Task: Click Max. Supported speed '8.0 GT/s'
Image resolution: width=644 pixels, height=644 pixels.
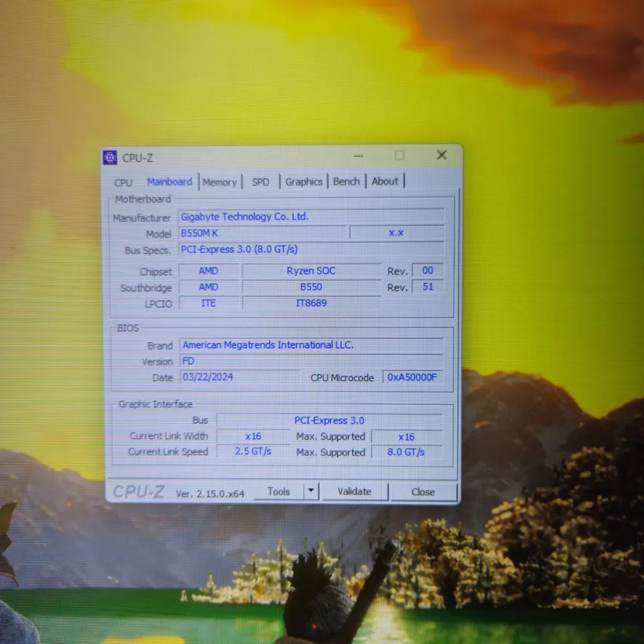Action: pyautogui.click(x=406, y=452)
